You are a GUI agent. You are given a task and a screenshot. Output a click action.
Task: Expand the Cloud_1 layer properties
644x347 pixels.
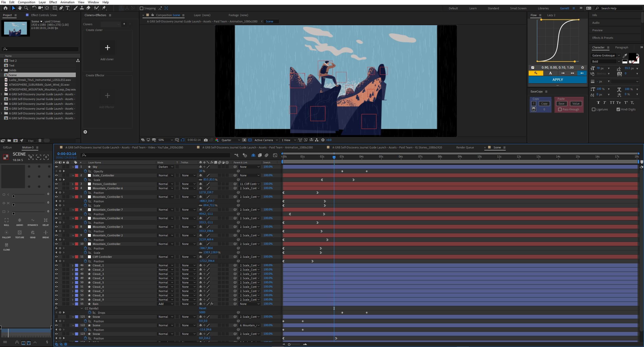73,265
